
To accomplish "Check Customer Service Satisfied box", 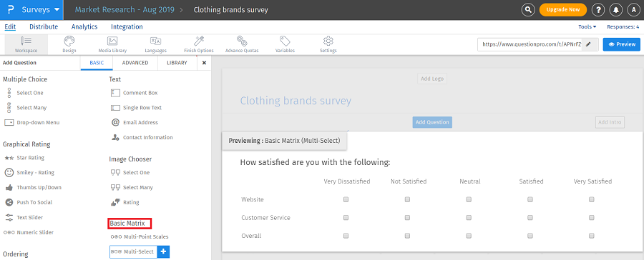I will pyautogui.click(x=530, y=217).
